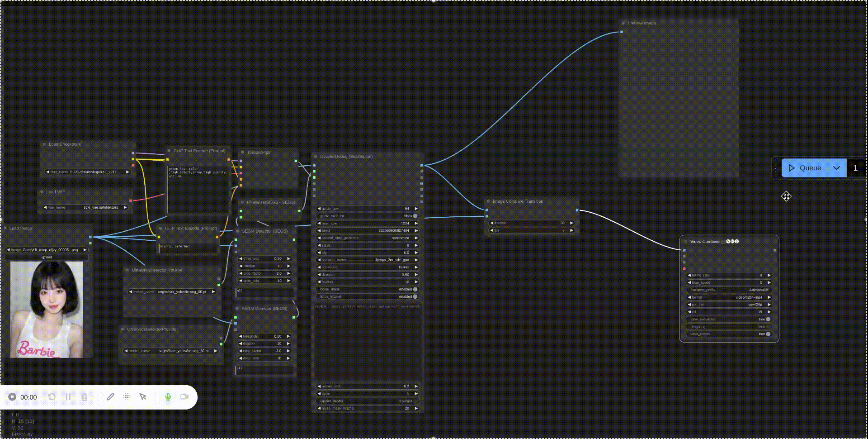868x439 pixels.
Task: Click the collapse dot of Load Checkpoint node
Action: click(44, 144)
